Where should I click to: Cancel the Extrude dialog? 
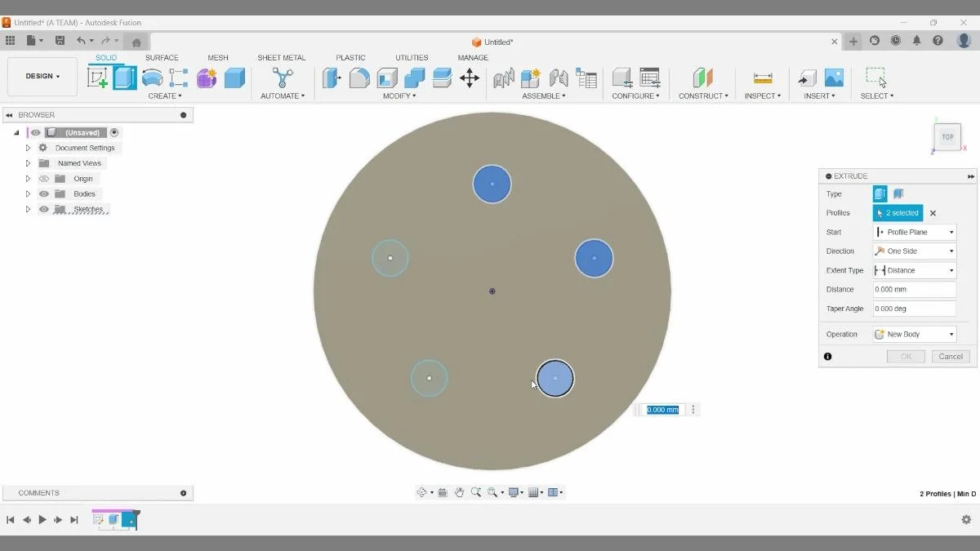point(950,356)
